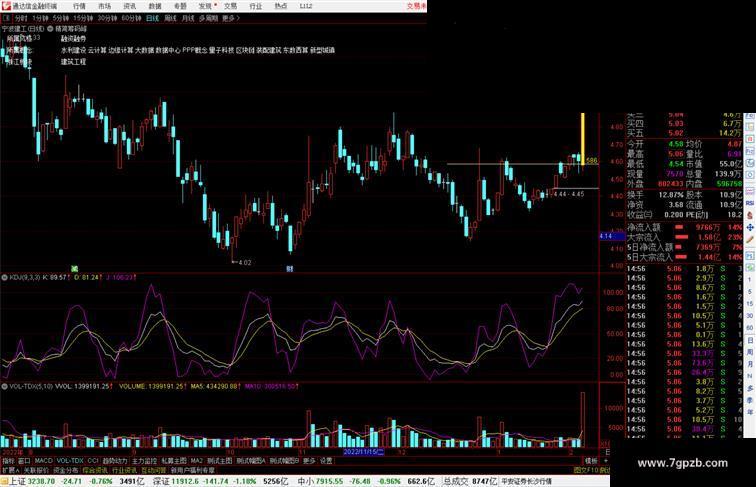Image resolution: width=756 pixels, height=487 pixels.
Task: Select the CCI indicator tab
Action: [x=93, y=461]
